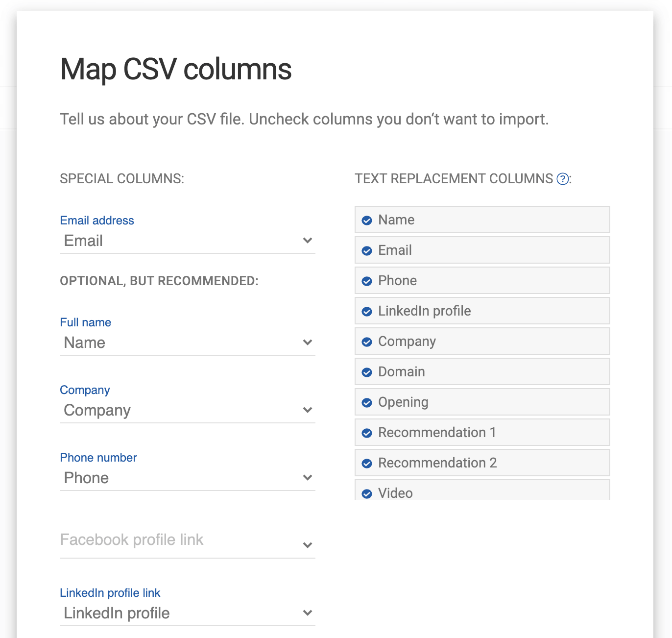This screenshot has width=672, height=638.
Task: Open the LinkedIn profile link dropdown
Action: [x=187, y=613]
